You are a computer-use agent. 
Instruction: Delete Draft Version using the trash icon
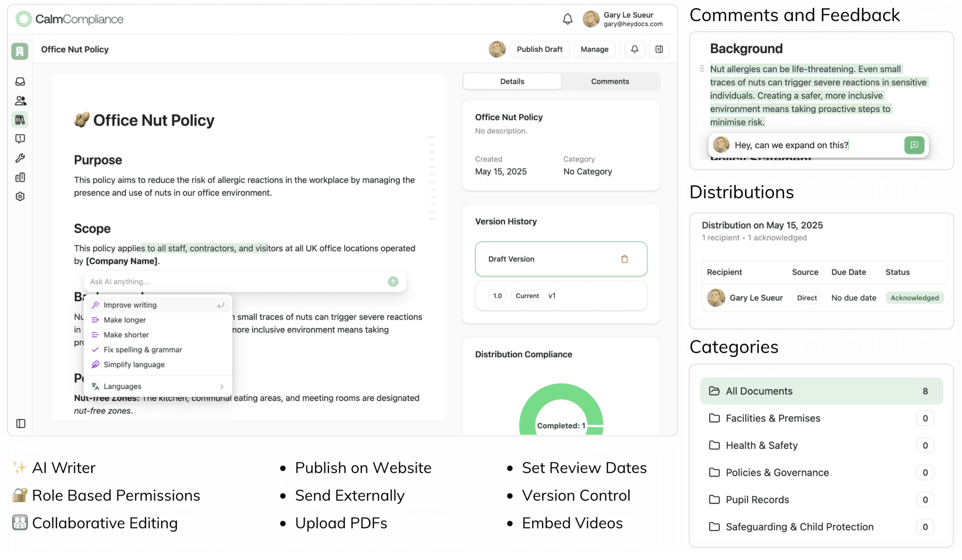625,259
